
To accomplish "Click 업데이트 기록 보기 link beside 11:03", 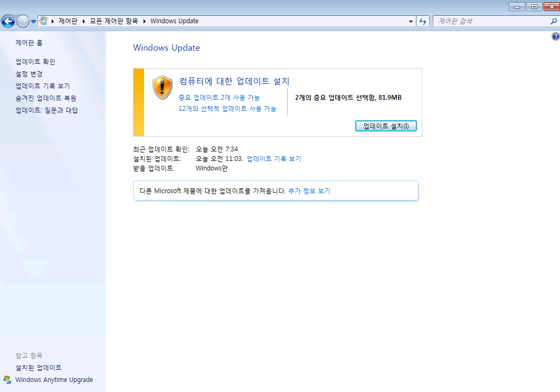I will (x=274, y=158).
